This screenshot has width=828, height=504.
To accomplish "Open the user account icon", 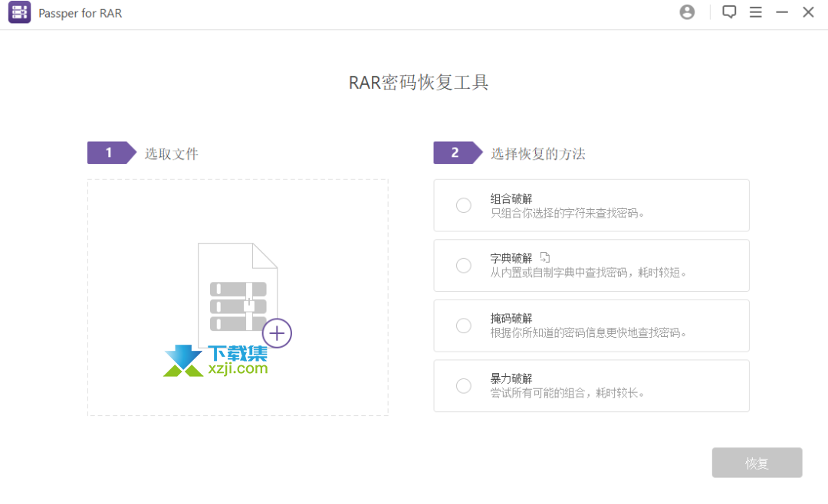I will pos(687,12).
